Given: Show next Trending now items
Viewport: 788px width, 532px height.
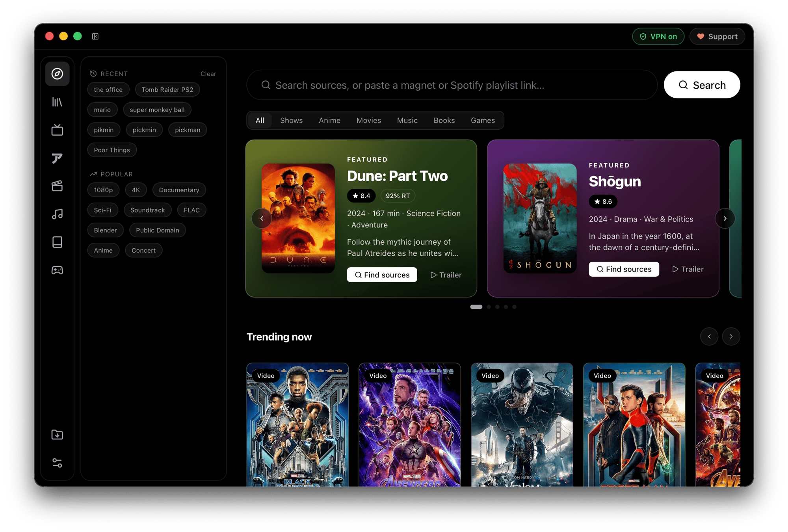Looking at the screenshot, I should point(731,337).
